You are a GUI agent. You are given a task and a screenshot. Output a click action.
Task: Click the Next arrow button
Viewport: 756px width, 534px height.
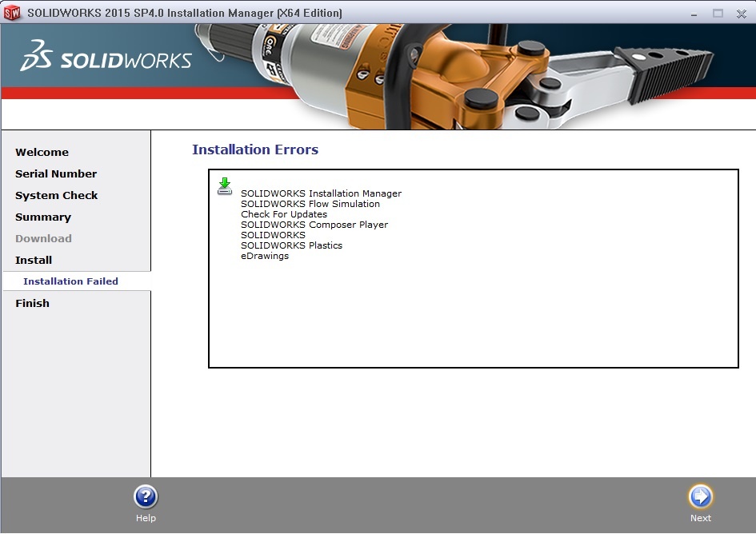700,497
